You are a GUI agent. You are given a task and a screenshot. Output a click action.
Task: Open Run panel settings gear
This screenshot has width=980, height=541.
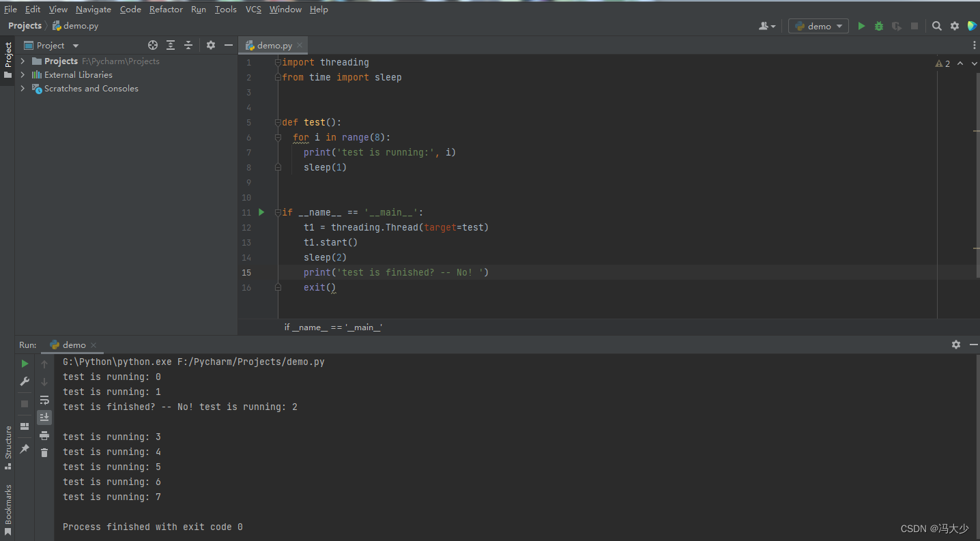(956, 345)
